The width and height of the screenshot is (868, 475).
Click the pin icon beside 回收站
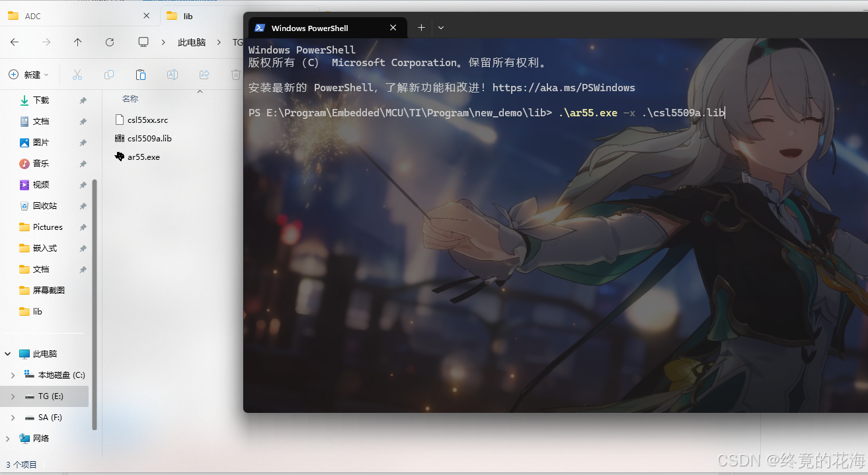[x=83, y=206]
